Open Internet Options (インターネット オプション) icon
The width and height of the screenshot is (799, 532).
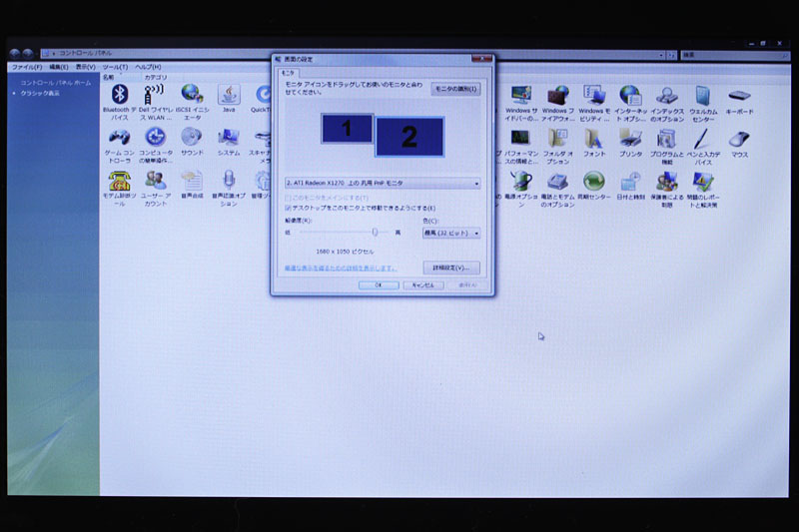point(630,95)
